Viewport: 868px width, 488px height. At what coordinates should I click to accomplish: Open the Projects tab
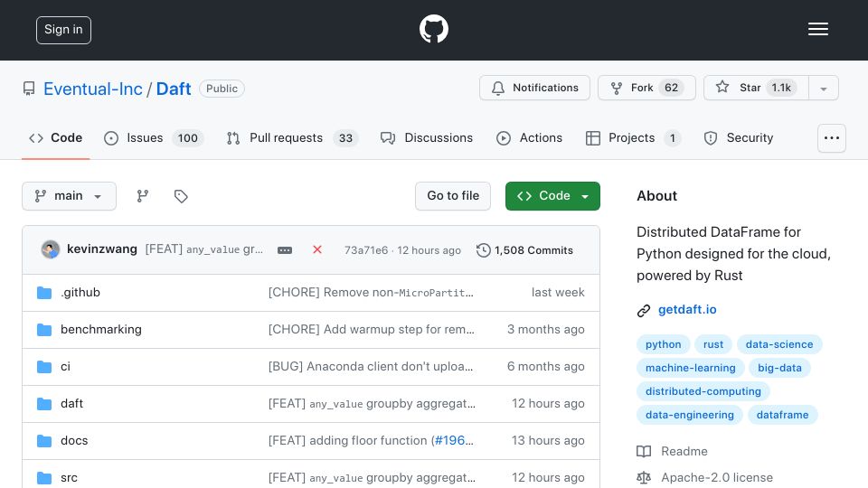pyautogui.click(x=633, y=137)
